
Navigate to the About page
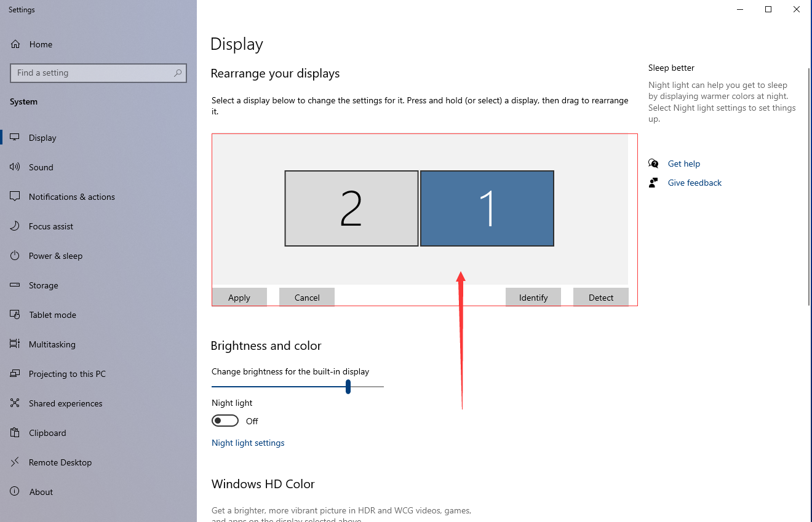click(x=41, y=492)
